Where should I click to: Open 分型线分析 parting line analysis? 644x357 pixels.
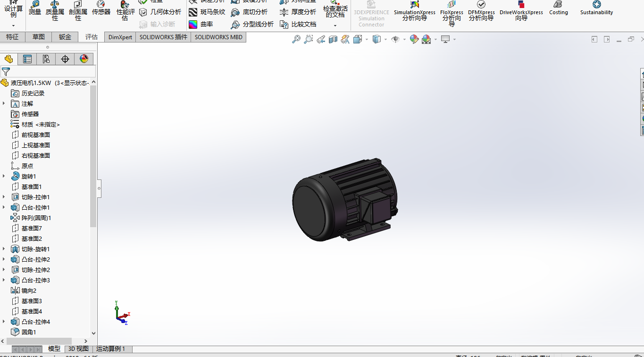252,24
